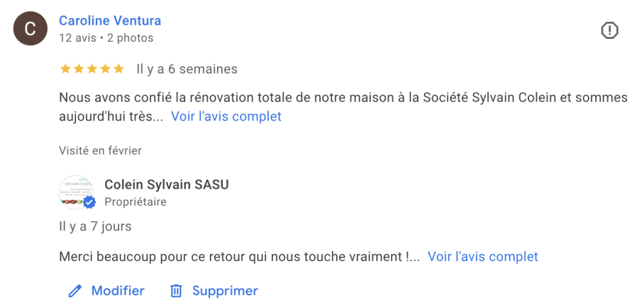Click Caroline Ventura's round avatar
The width and height of the screenshot is (644, 307).
pyautogui.click(x=30, y=29)
